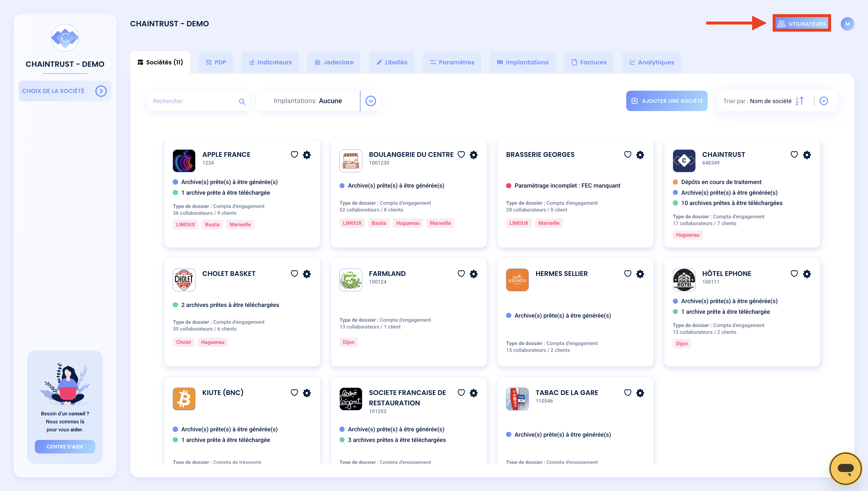The height and width of the screenshot is (491, 868).
Task: Open settings gear for HÔTEL EPHONE
Action: [807, 274]
